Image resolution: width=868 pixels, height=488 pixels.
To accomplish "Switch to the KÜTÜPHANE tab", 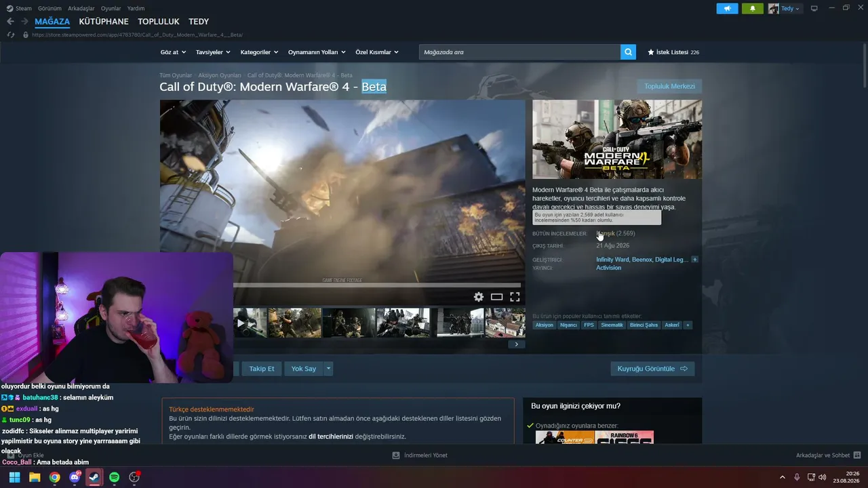I will [104, 22].
